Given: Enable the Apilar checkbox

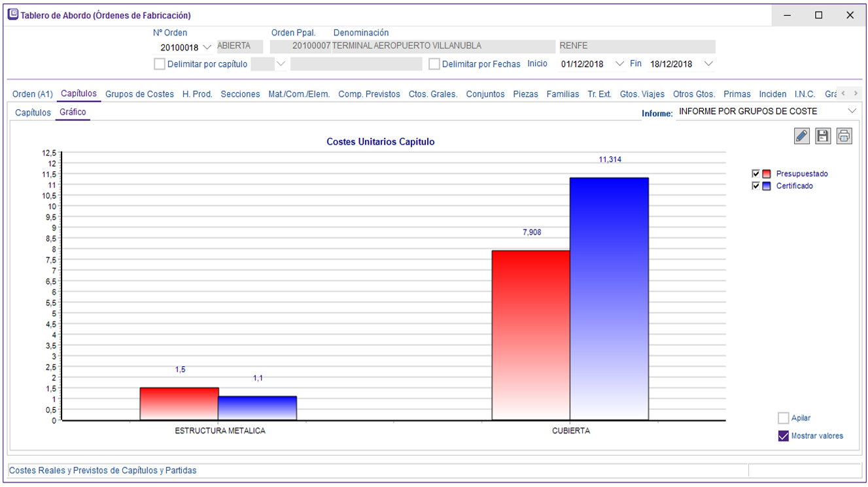Looking at the screenshot, I should (x=783, y=418).
